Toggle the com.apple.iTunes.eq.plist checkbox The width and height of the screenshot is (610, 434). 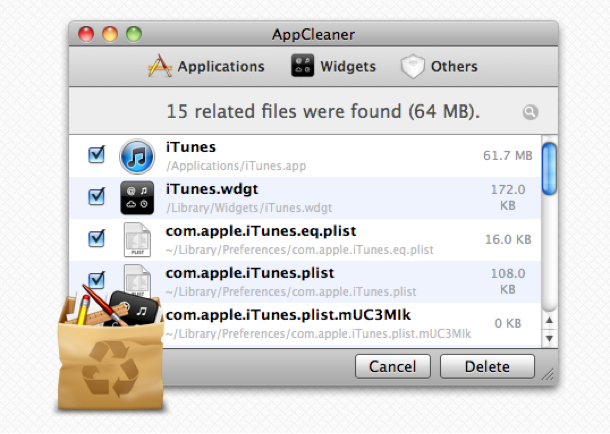pyautogui.click(x=97, y=239)
